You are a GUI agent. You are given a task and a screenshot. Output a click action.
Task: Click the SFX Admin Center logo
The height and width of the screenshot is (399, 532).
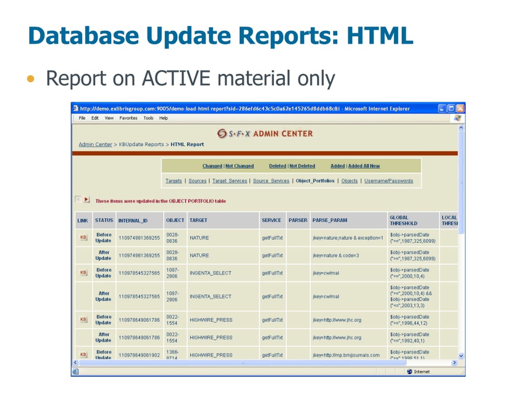265,133
